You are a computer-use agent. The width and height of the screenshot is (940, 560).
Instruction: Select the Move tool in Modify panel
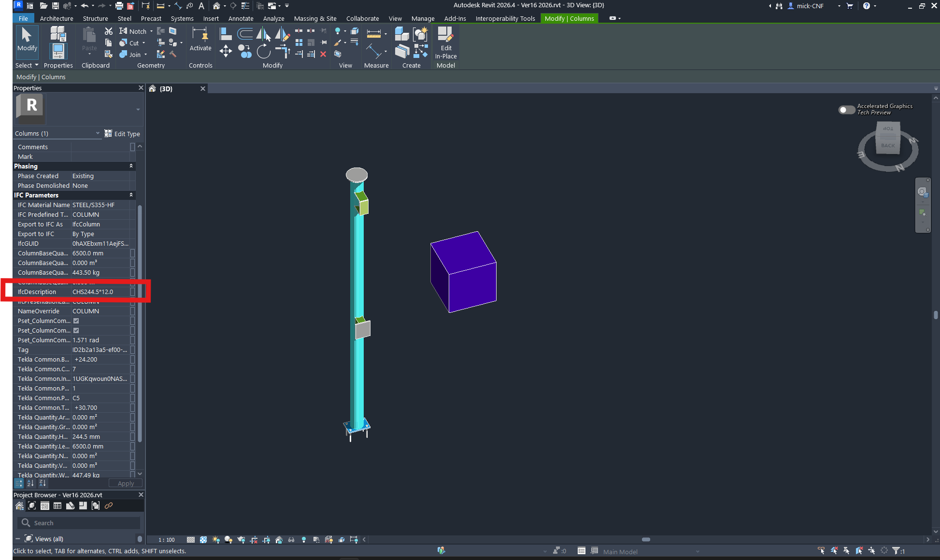coord(226,51)
